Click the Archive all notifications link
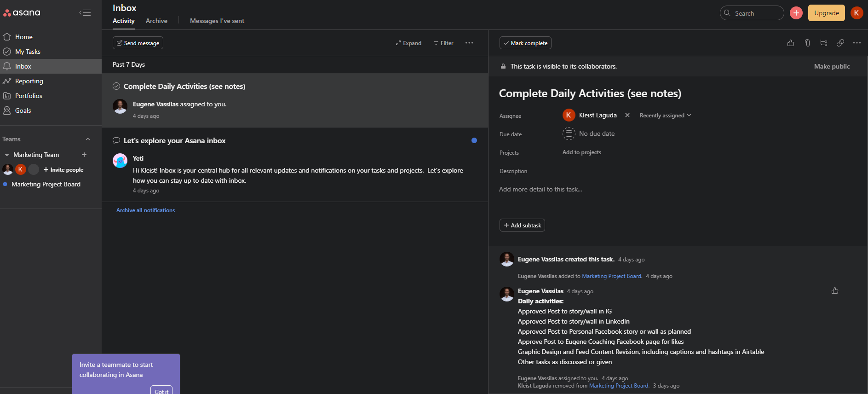Viewport: 868px width, 394px height. click(145, 210)
